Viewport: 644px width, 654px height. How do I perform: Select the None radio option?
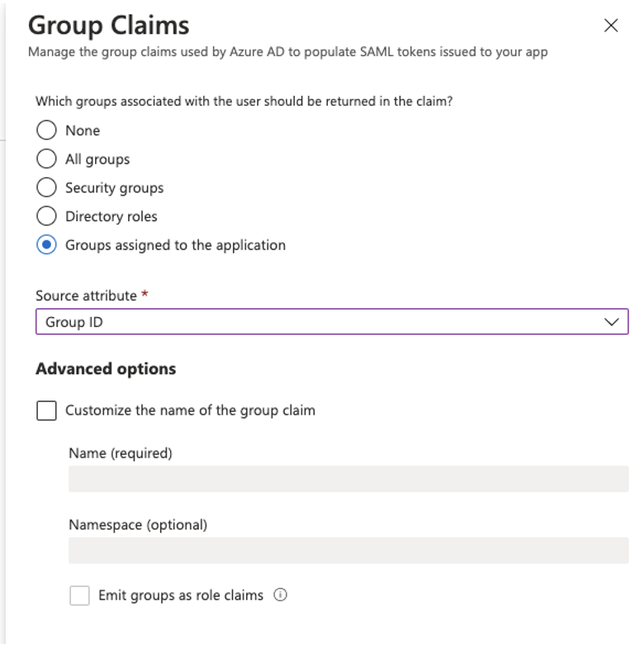click(46, 130)
